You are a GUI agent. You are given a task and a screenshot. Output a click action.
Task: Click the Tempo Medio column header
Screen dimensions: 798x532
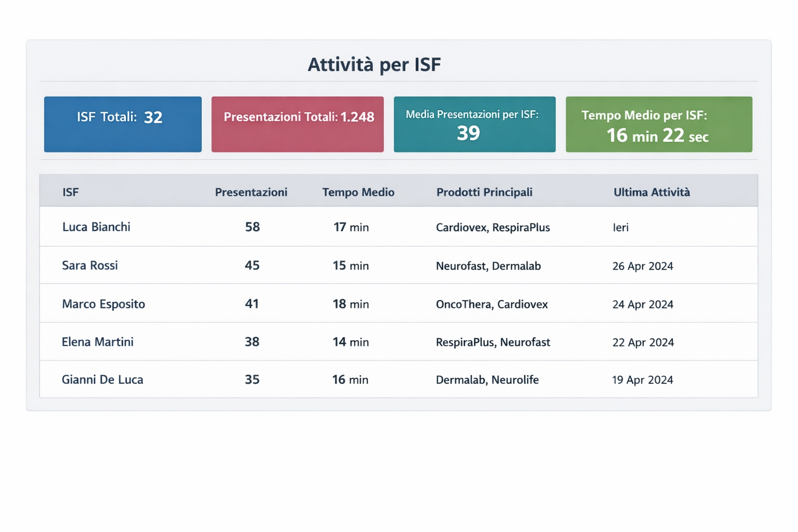[x=358, y=192]
